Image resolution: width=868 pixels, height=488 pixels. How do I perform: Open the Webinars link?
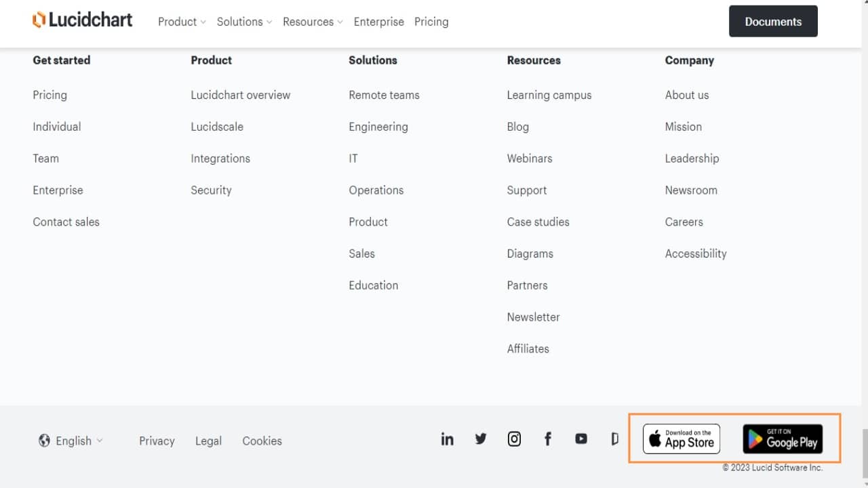[530, 159]
